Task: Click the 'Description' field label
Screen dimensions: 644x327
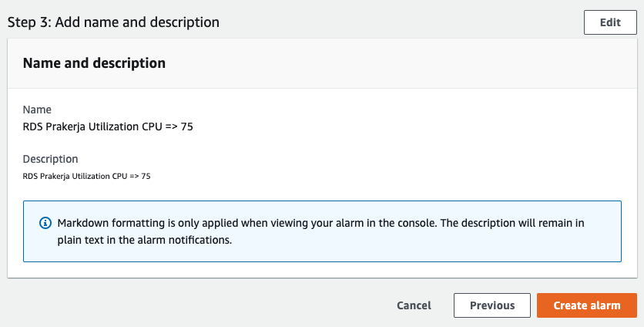Action: (50, 159)
